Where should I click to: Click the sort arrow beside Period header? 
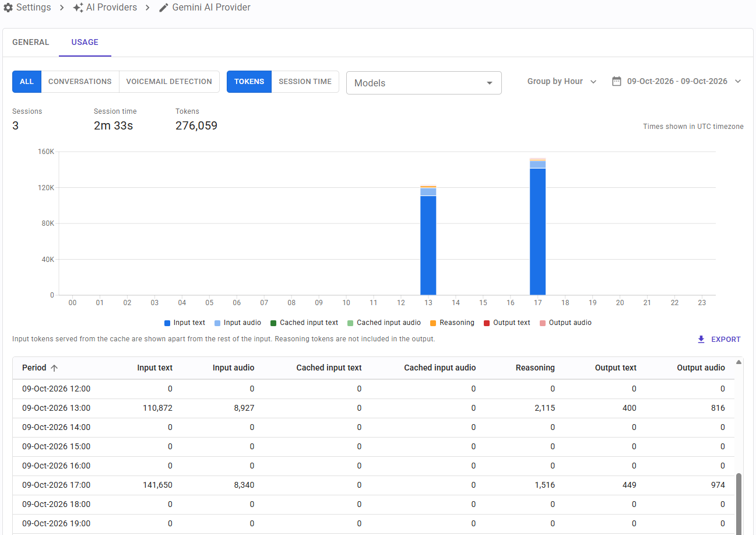[x=54, y=368]
